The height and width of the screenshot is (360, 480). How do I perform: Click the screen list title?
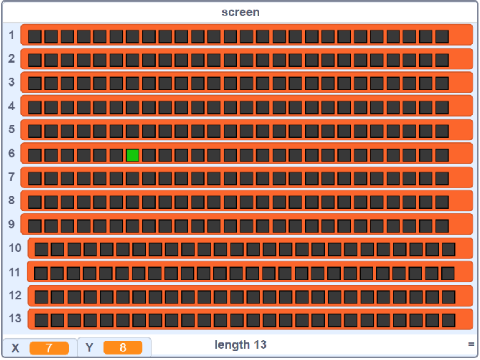pos(240,12)
